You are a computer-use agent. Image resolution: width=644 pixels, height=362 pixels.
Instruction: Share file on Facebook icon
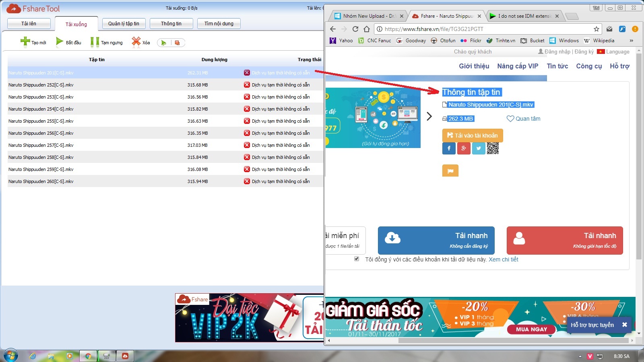[449, 148]
